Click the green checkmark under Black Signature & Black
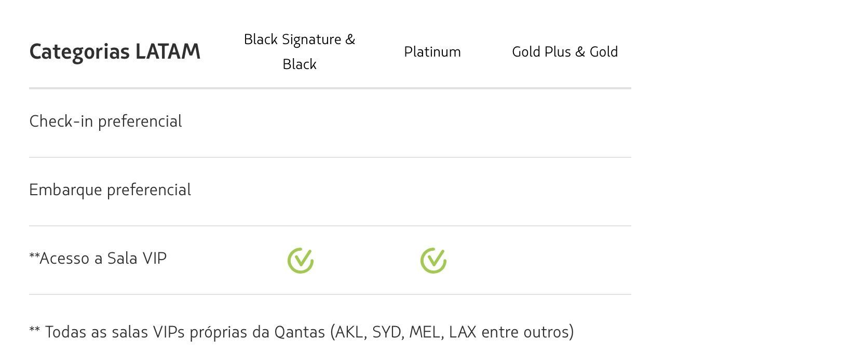Screen dimensions: 868x352 [x=301, y=260]
